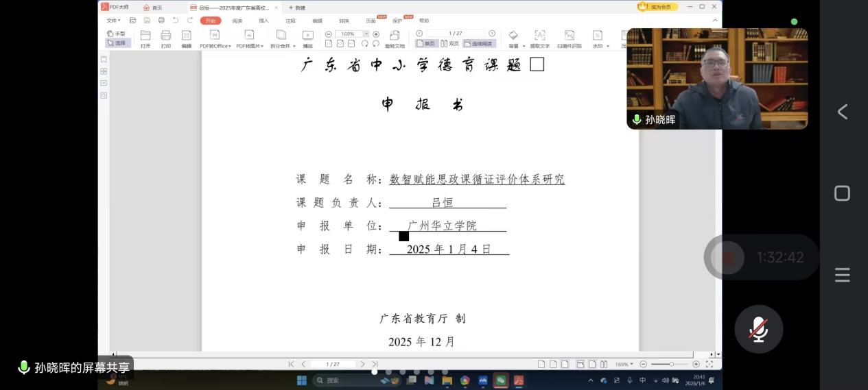Click the zoom-in plus icon in ribbon
Screen dimensions: 868x390
click(376, 34)
